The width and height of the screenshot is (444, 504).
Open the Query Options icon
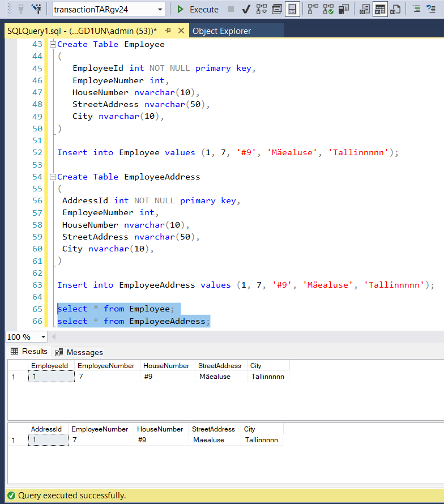pyautogui.click(x=276, y=9)
